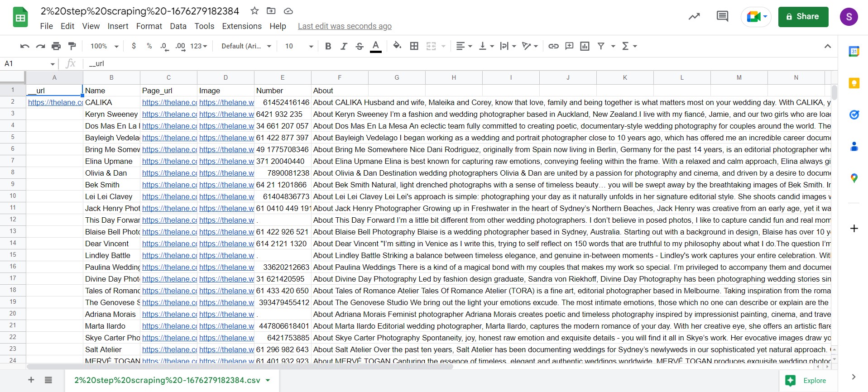Expand the font family dropdown

(246, 46)
